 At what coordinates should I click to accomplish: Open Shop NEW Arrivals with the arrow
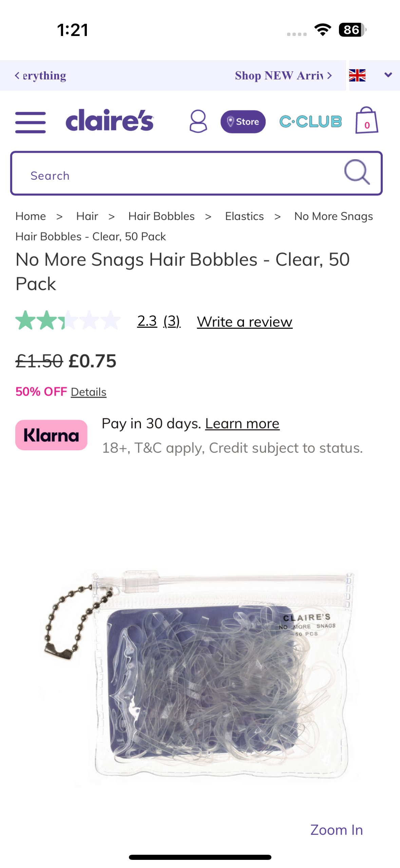click(328, 75)
